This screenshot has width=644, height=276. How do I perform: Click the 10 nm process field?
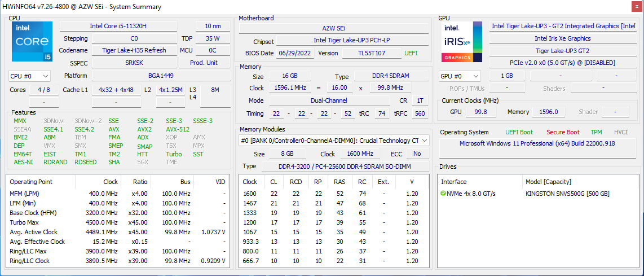212,27
